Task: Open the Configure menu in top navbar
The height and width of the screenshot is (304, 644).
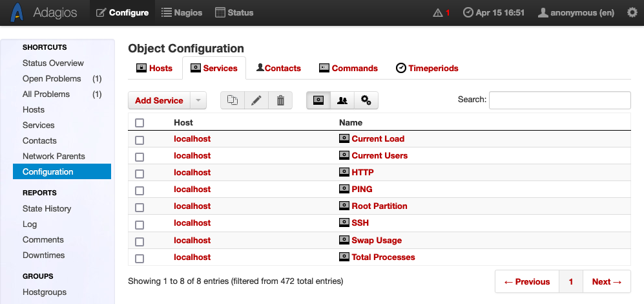Action: tap(123, 12)
